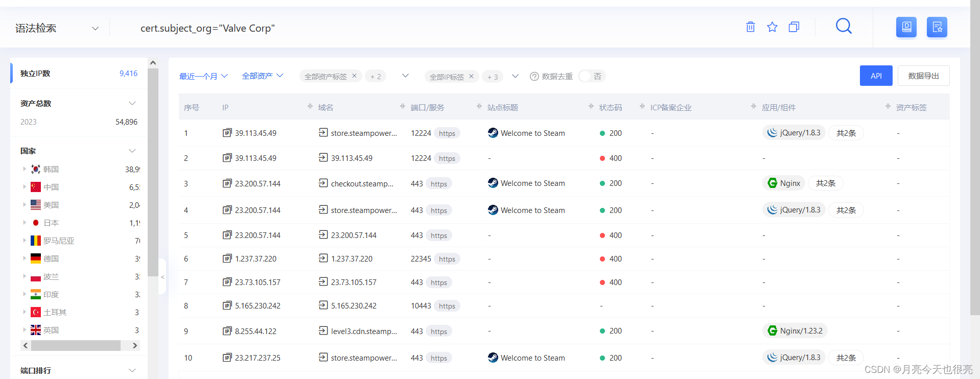This screenshot has height=379, width=980.
Task: Click the +2 more asset tags chip
Action: point(376,76)
